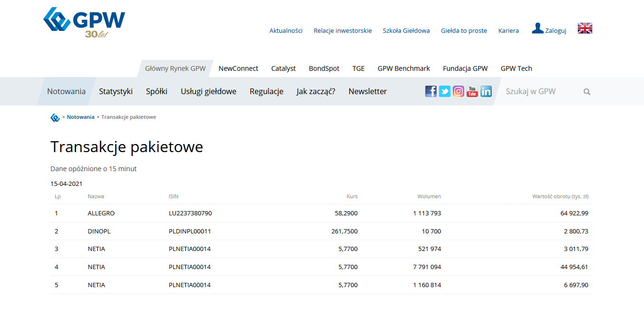
Task: Click the volume 10 700
Action: point(431,232)
